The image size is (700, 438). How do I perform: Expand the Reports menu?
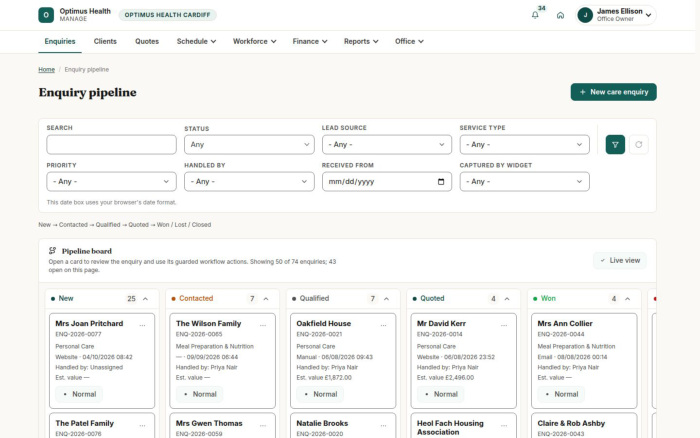361,41
